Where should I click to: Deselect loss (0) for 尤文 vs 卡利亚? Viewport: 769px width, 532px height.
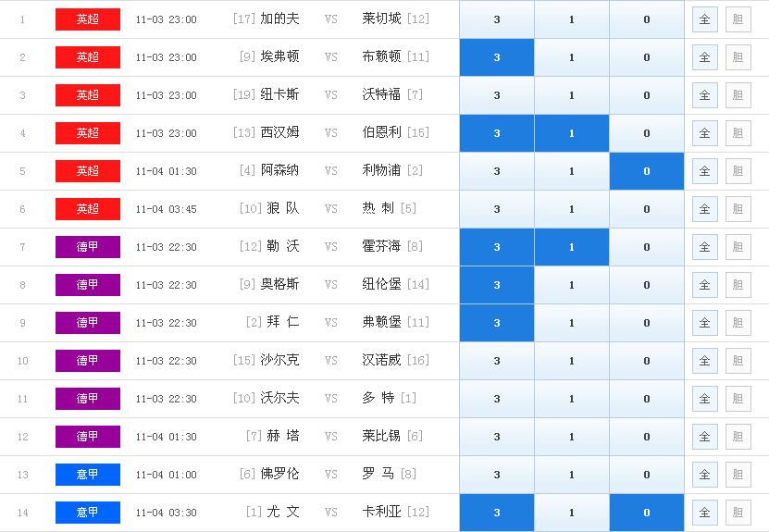647,513
